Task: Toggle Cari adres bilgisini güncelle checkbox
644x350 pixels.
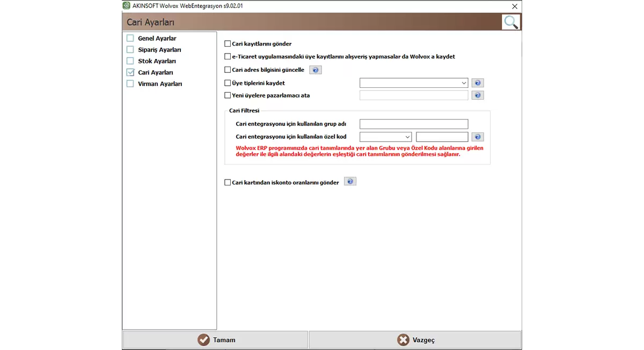Action: [228, 70]
